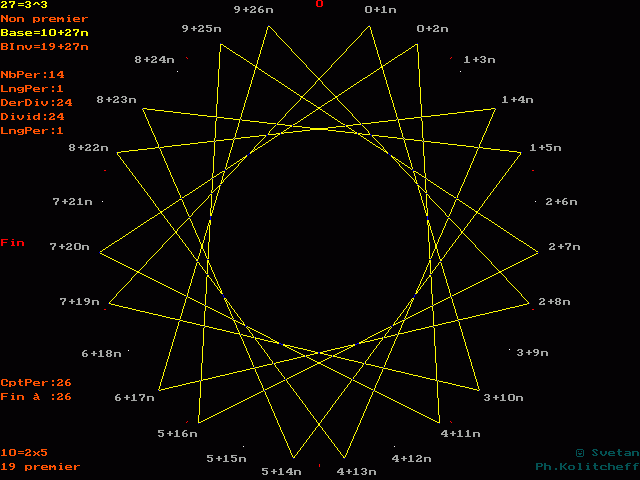
Task: Select the BInv=19+27n readout
Action: [x=44, y=47]
